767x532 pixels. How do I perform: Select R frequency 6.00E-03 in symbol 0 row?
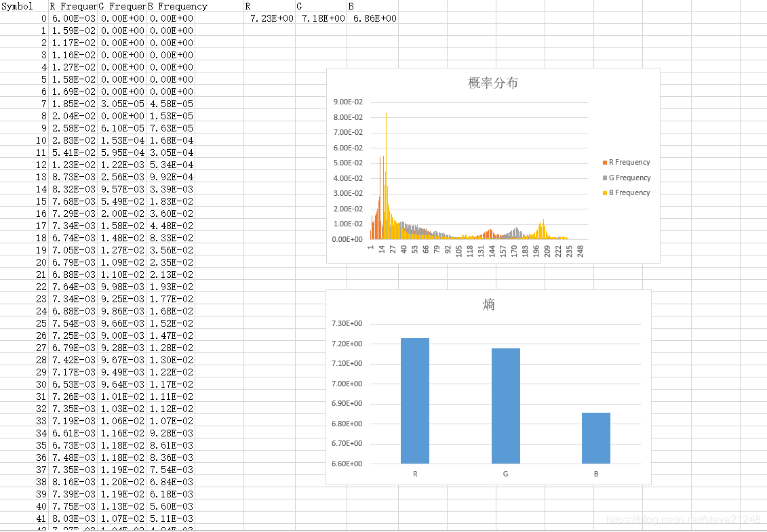(73, 18)
